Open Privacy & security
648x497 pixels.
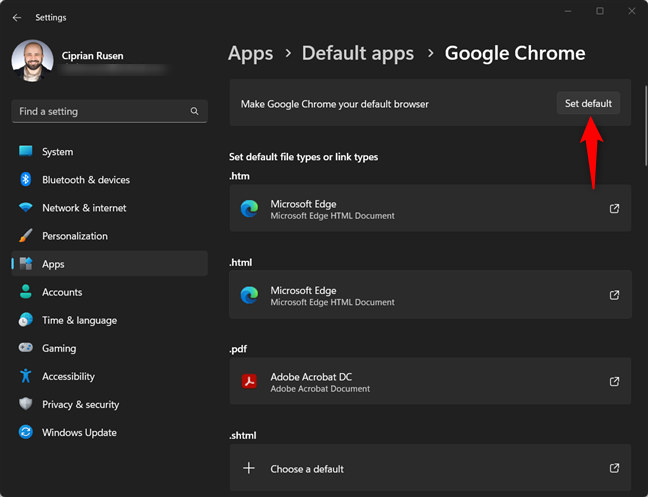pos(110,404)
